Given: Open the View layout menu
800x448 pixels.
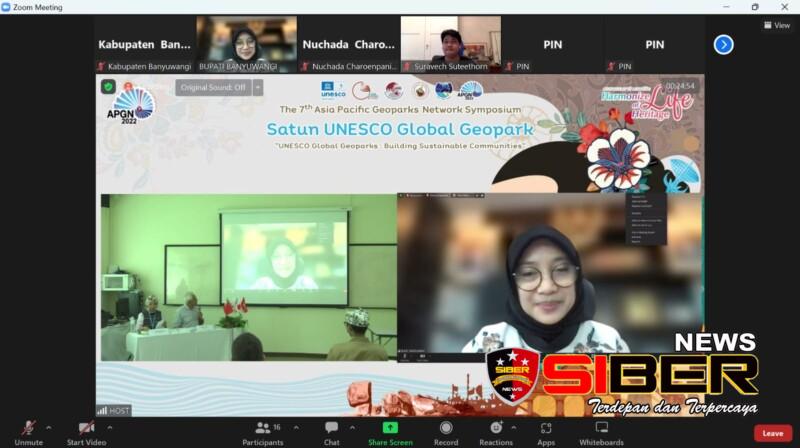Looking at the screenshot, I should click(x=776, y=25).
